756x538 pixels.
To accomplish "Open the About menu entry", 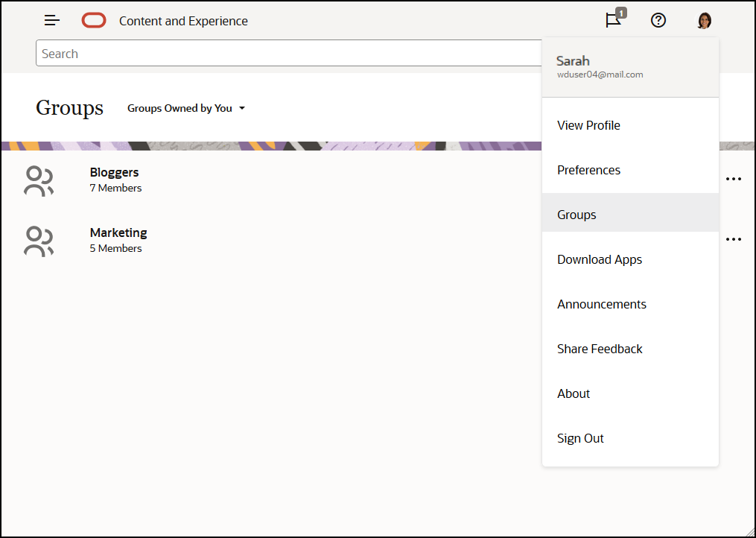I will [574, 393].
